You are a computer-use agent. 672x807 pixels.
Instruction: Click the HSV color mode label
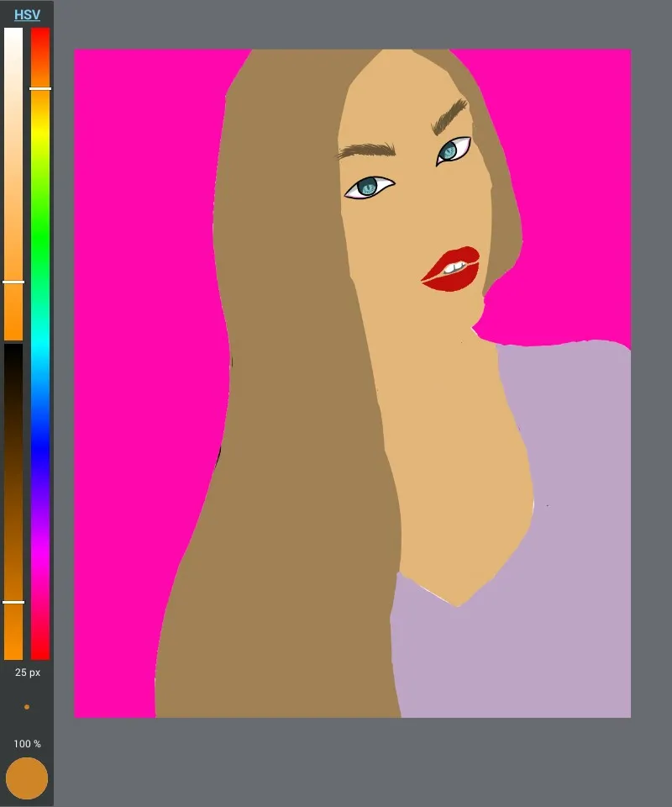(x=27, y=15)
